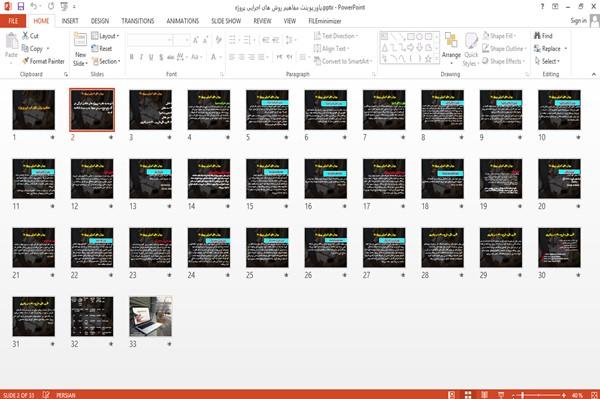Click the Paste clipboard icon
Screen dimensions: 600x399
pyautogui.click(x=11, y=41)
